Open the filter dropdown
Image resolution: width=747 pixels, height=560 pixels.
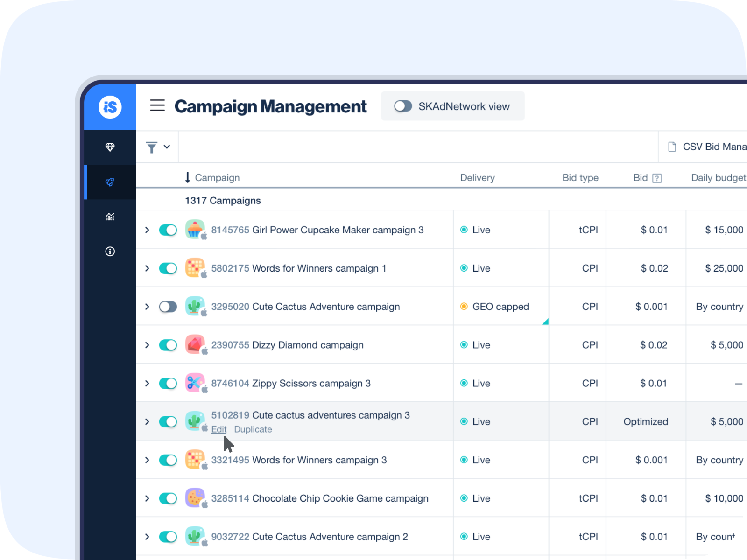pyautogui.click(x=158, y=147)
